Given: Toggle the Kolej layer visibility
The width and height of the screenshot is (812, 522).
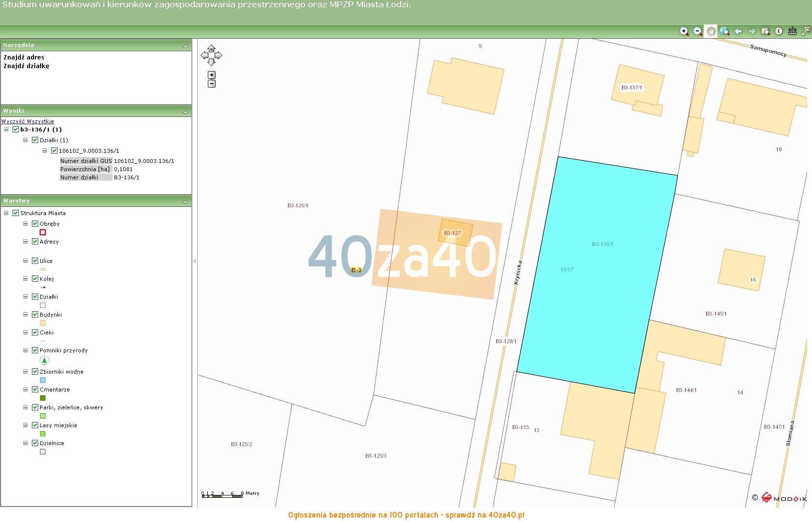Looking at the screenshot, I should [x=35, y=279].
